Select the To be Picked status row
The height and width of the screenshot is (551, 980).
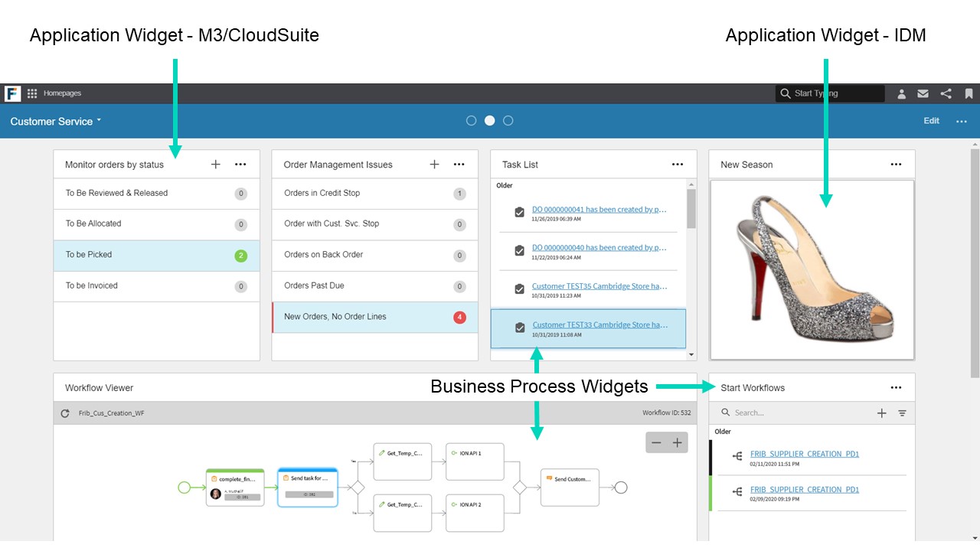(156, 255)
